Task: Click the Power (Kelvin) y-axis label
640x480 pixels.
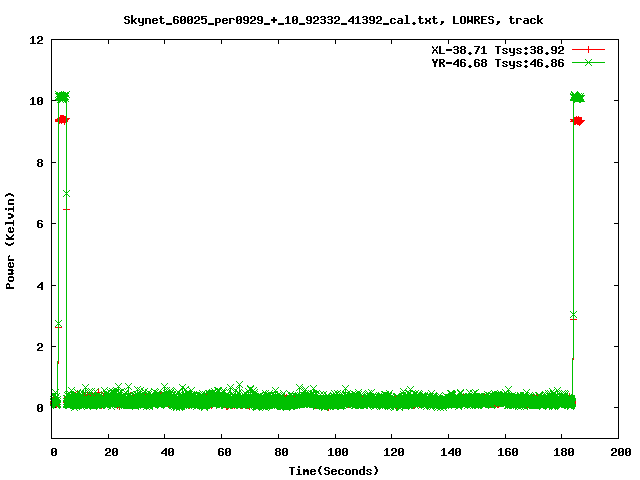Action: click(10, 241)
